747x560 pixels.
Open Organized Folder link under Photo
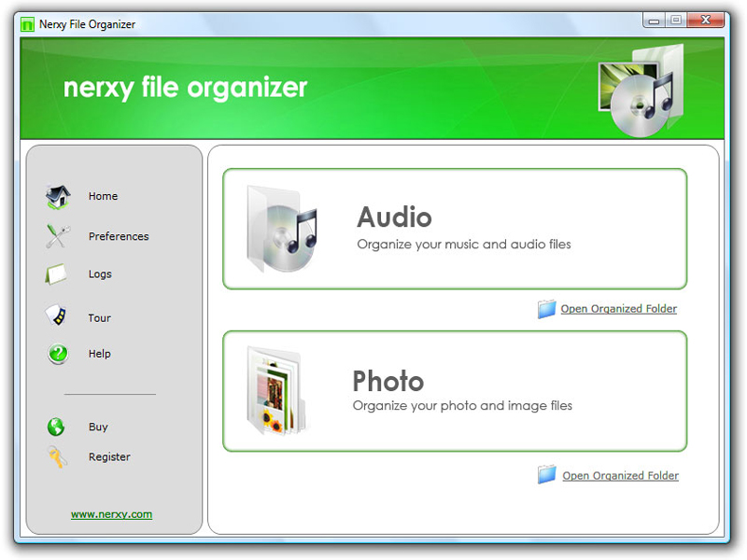click(x=620, y=476)
